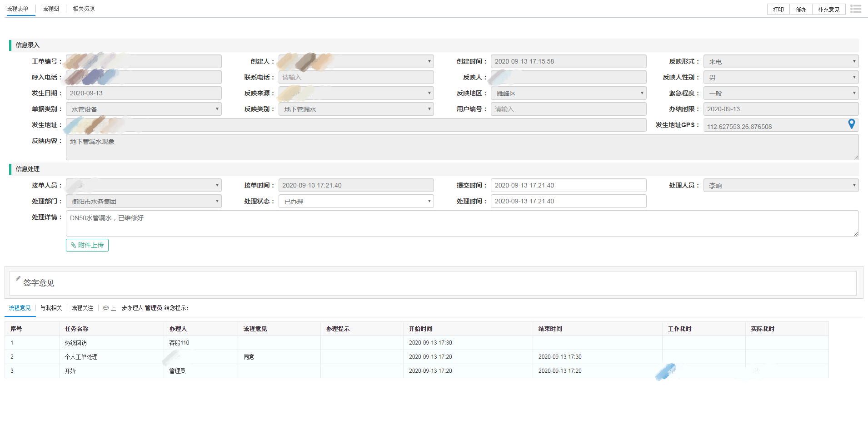This screenshot has width=868, height=434.
Task: Click the 补充意见 button
Action: (x=828, y=10)
